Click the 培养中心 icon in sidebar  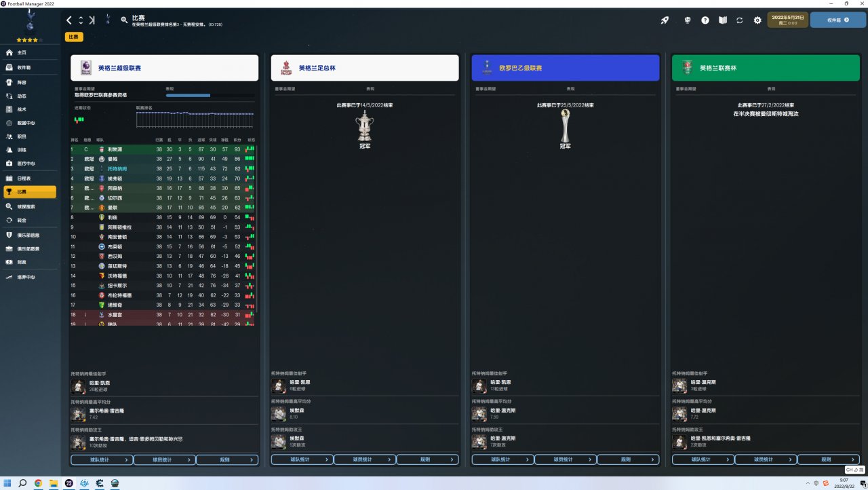point(9,277)
